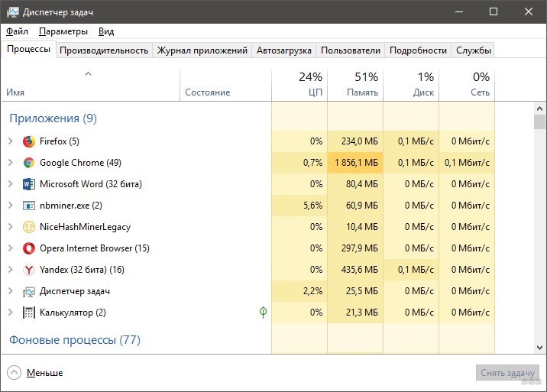Expand the nbminer.exe (2) group
Viewport: 547px width, 392px height.
[11, 206]
